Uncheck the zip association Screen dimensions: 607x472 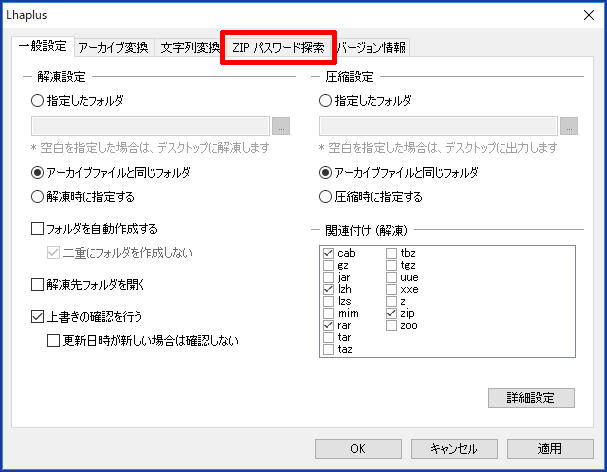coord(391,313)
